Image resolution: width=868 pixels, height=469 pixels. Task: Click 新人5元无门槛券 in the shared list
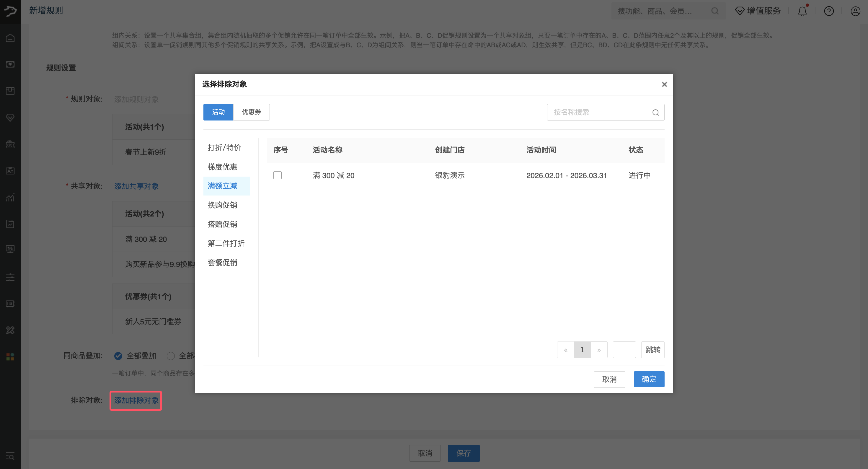153,322
